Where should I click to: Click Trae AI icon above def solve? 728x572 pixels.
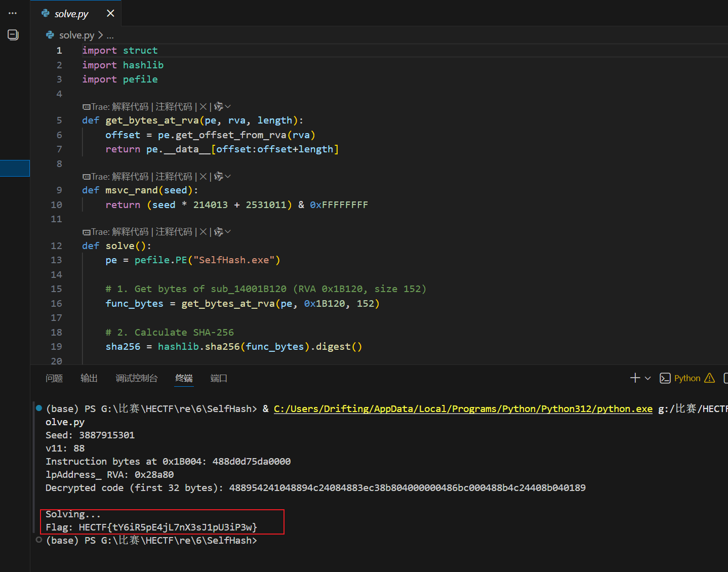[x=219, y=232]
